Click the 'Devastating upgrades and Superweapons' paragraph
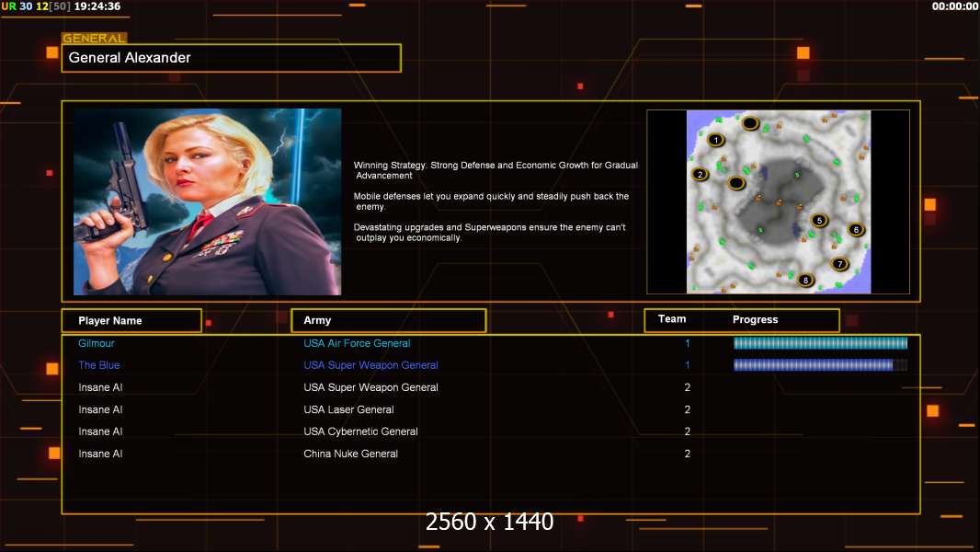This screenshot has height=552, width=980. click(x=489, y=233)
